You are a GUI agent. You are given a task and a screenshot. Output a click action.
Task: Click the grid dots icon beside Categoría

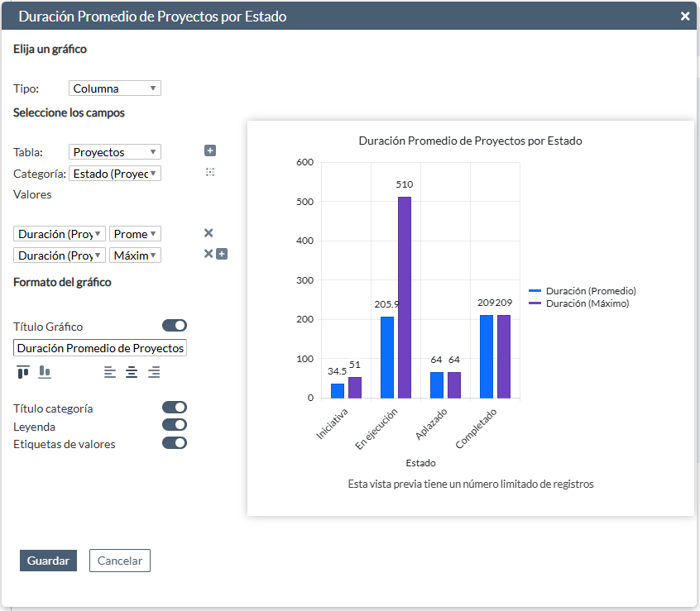click(x=210, y=172)
